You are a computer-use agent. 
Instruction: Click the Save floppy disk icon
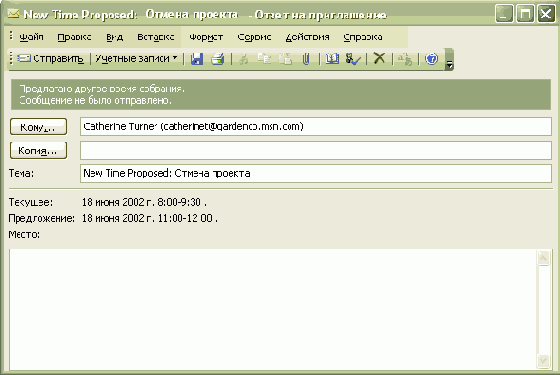(x=197, y=59)
